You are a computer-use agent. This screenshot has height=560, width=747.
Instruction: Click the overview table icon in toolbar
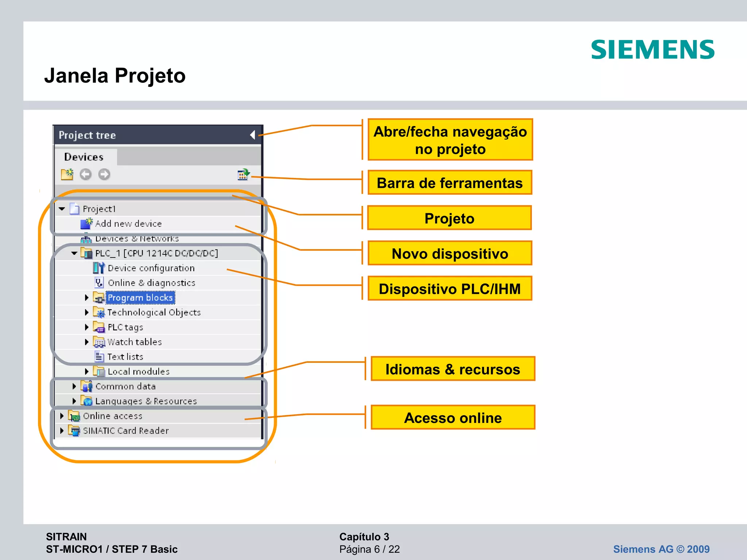(x=243, y=174)
